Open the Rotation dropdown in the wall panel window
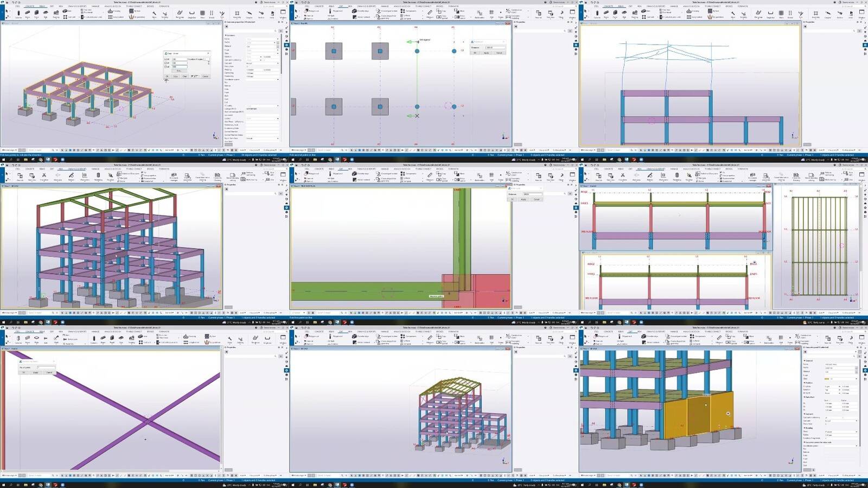Viewport: 868px width, 488px height. [832, 390]
